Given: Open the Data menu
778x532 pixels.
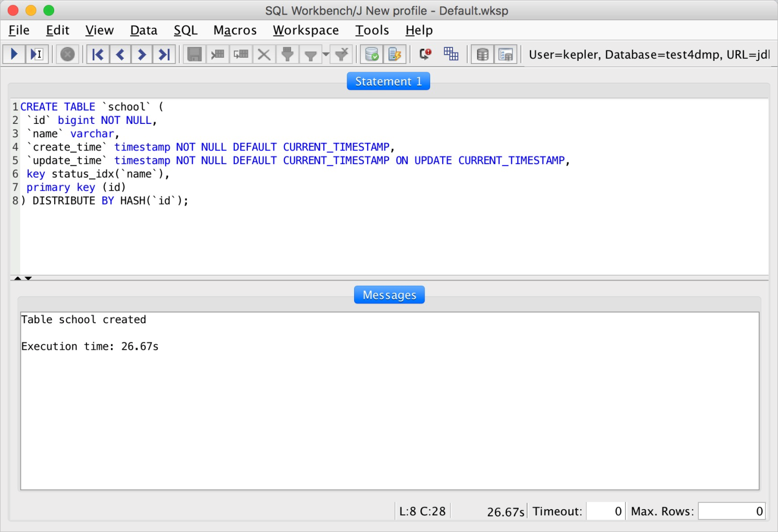Looking at the screenshot, I should coord(144,30).
